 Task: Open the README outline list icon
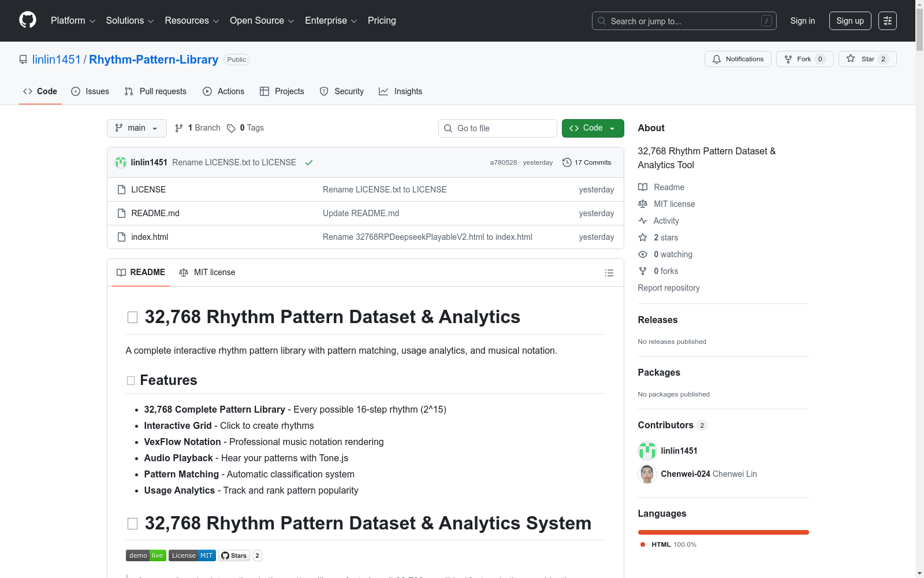point(609,273)
